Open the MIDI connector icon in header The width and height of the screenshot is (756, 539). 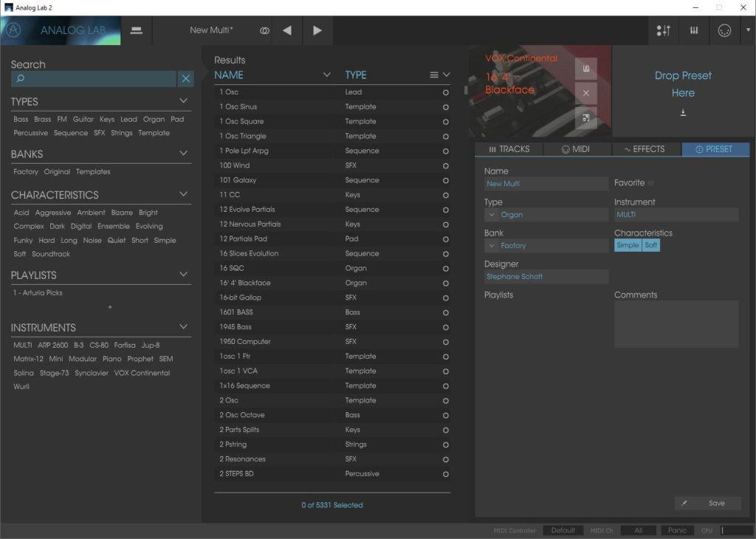point(724,30)
